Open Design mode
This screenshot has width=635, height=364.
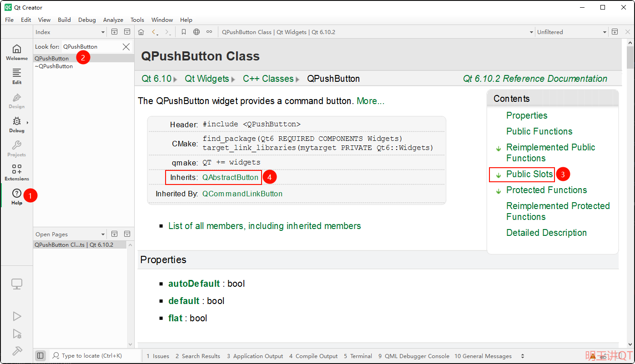[16, 100]
